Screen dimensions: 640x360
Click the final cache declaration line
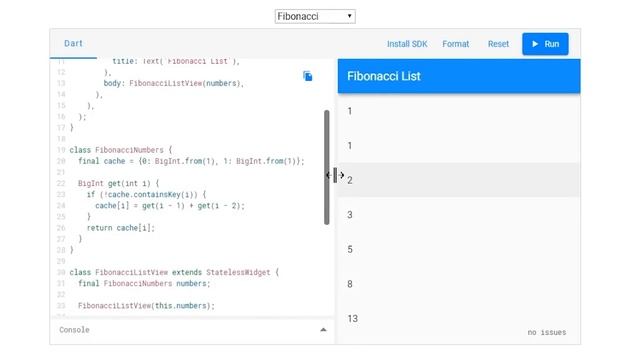[191, 161]
